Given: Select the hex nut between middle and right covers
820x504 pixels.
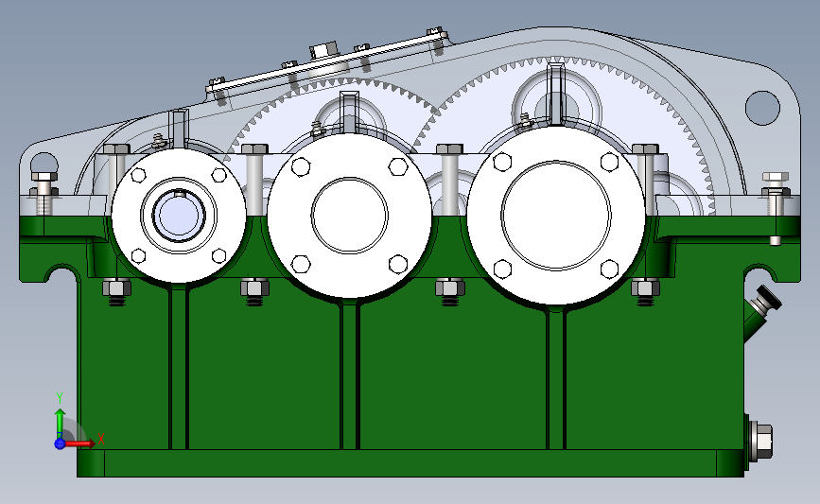Looking at the screenshot, I should [450, 288].
